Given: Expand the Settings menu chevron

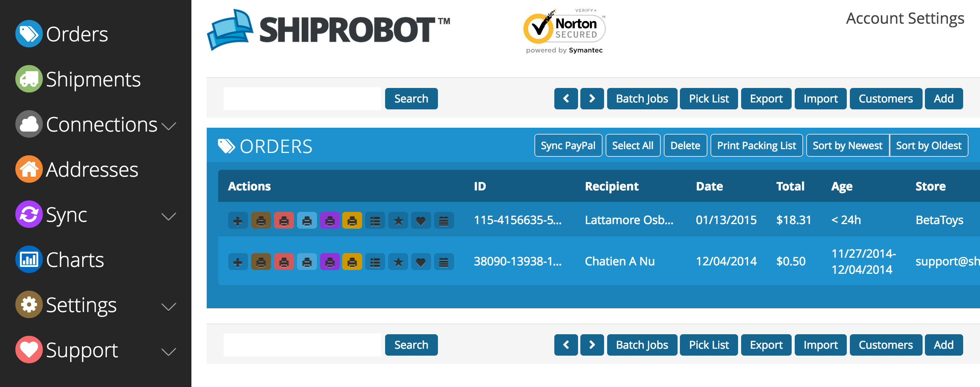Looking at the screenshot, I should 168,307.
